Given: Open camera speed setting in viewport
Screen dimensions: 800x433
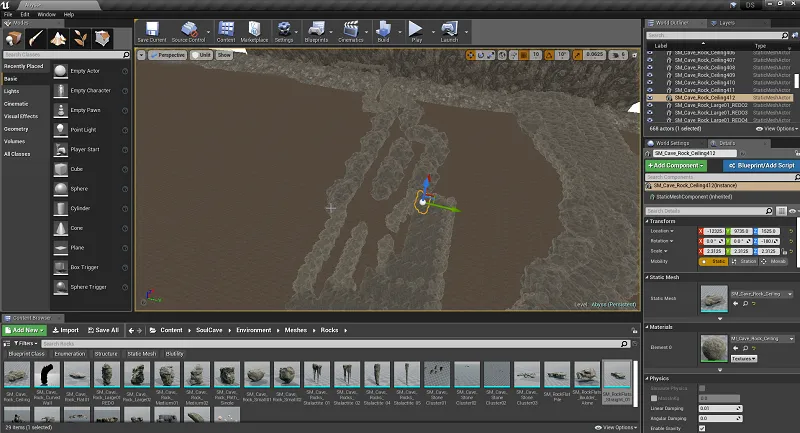Looking at the screenshot, I should click(618, 55).
